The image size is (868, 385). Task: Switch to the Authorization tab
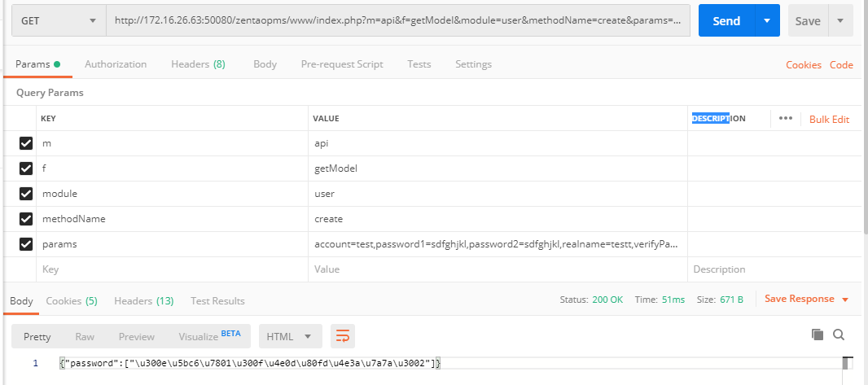(116, 64)
